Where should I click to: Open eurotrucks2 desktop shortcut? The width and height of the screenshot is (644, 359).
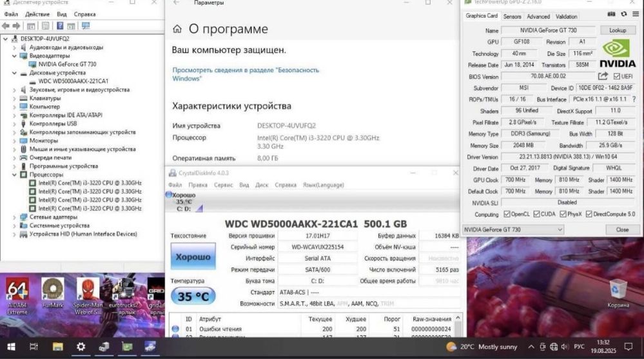(x=124, y=296)
